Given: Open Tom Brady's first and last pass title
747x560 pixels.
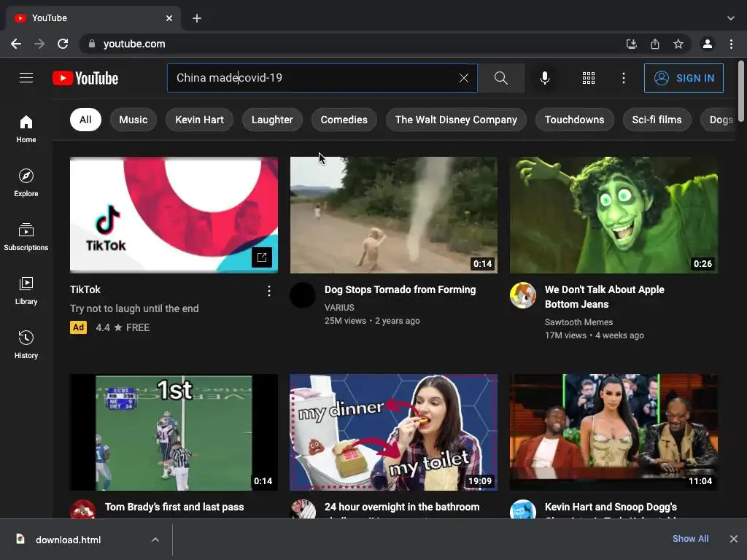Looking at the screenshot, I should pyautogui.click(x=174, y=507).
